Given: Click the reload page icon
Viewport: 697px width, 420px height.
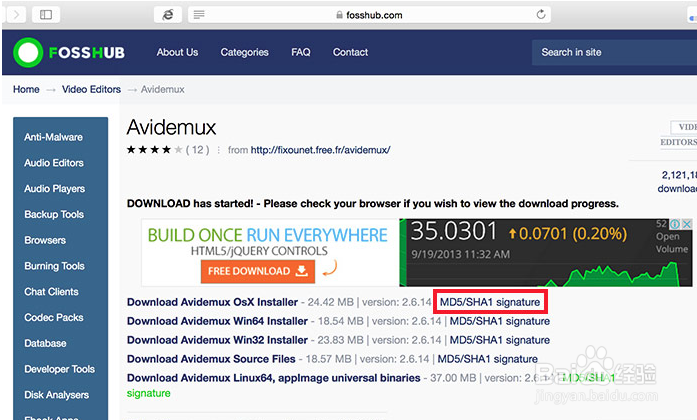Looking at the screenshot, I should pyautogui.click(x=541, y=15).
